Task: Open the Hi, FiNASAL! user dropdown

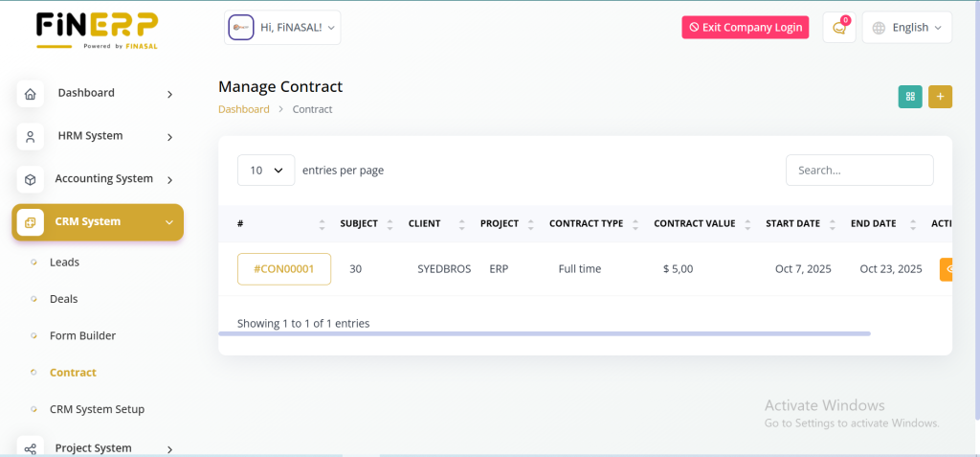Action: (282, 28)
